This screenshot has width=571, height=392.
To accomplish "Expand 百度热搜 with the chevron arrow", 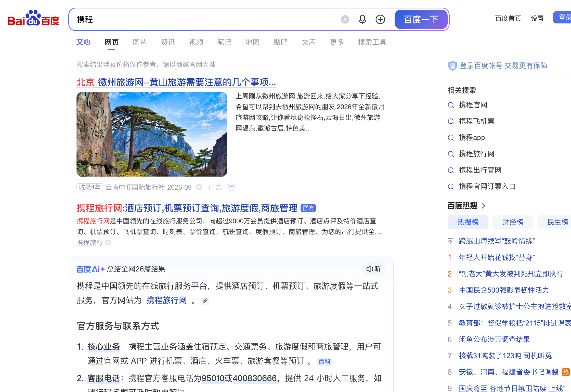I will pos(484,205).
